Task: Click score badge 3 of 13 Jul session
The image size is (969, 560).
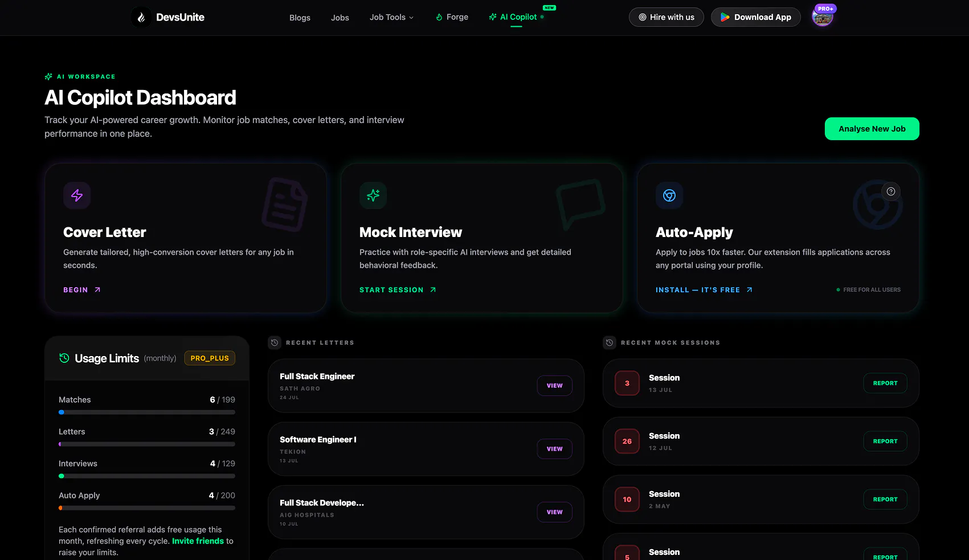Action: pos(627,383)
